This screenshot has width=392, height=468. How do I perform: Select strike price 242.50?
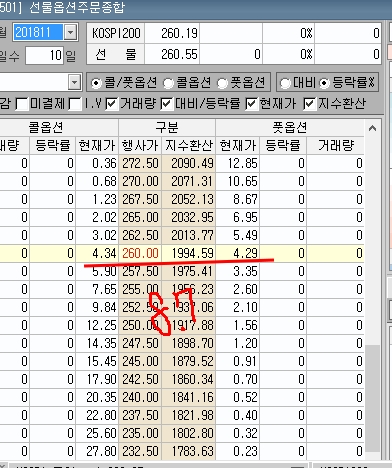tap(140, 379)
